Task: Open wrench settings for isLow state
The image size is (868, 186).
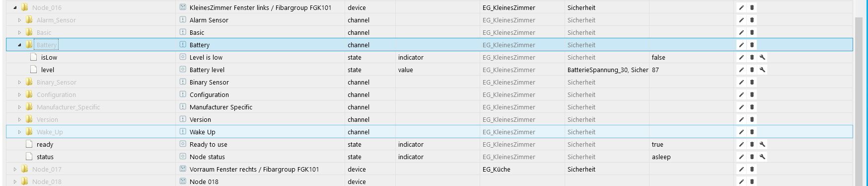Action: [x=763, y=57]
